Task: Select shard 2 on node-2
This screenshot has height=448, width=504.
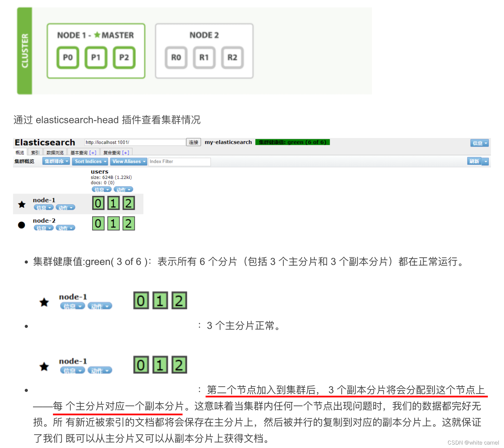Action: (x=129, y=223)
